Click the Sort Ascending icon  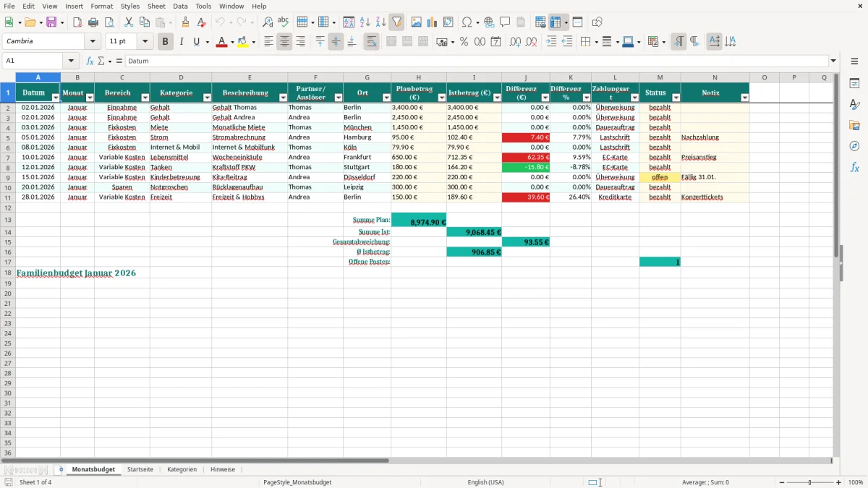pyautogui.click(x=365, y=22)
